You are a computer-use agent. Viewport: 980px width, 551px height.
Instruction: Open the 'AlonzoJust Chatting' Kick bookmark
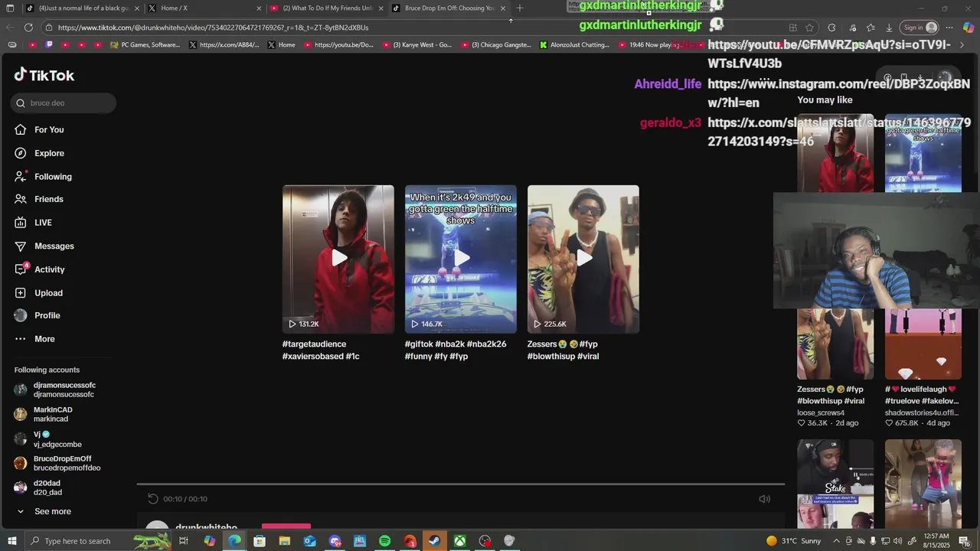coord(574,45)
